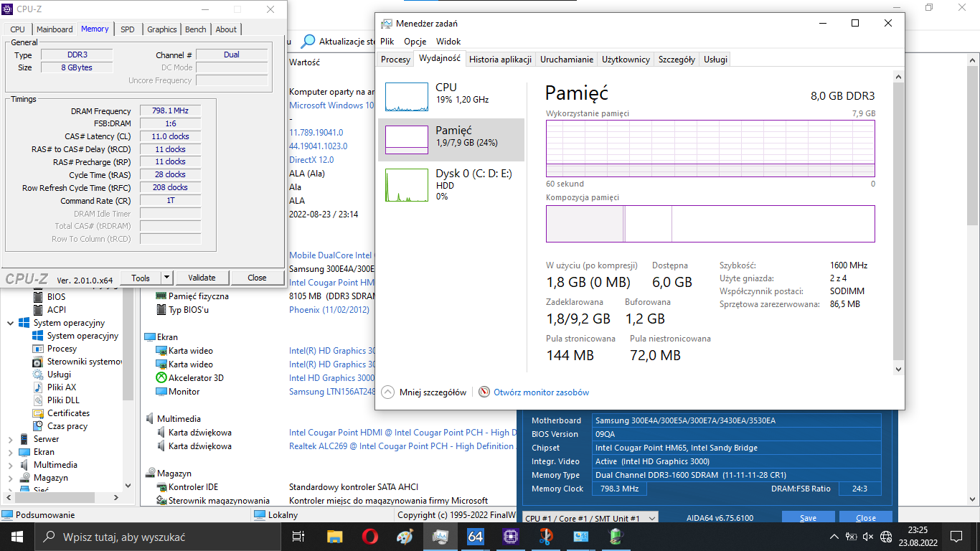The height and width of the screenshot is (551, 980).
Task: Switch to Procesy tab in Task Manager
Action: coord(395,60)
